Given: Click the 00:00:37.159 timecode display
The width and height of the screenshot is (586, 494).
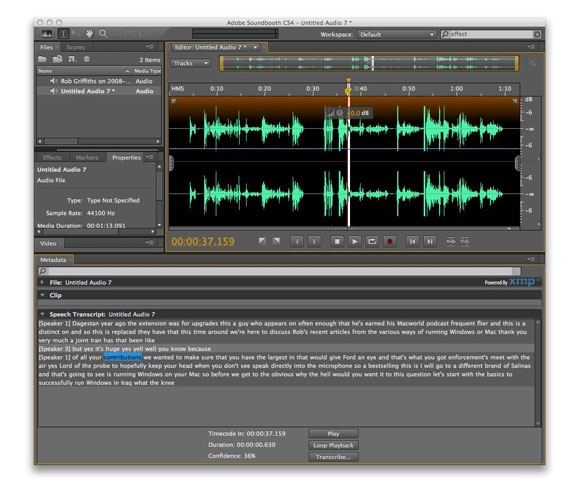Looking at the screenshot, I should tap(203, 241).
